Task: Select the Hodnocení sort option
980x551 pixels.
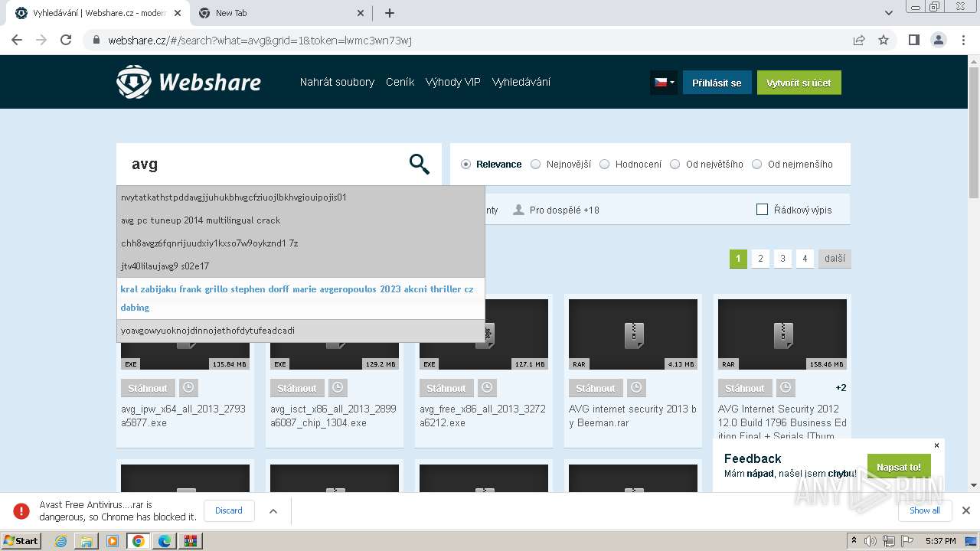Action: (630, 164)
